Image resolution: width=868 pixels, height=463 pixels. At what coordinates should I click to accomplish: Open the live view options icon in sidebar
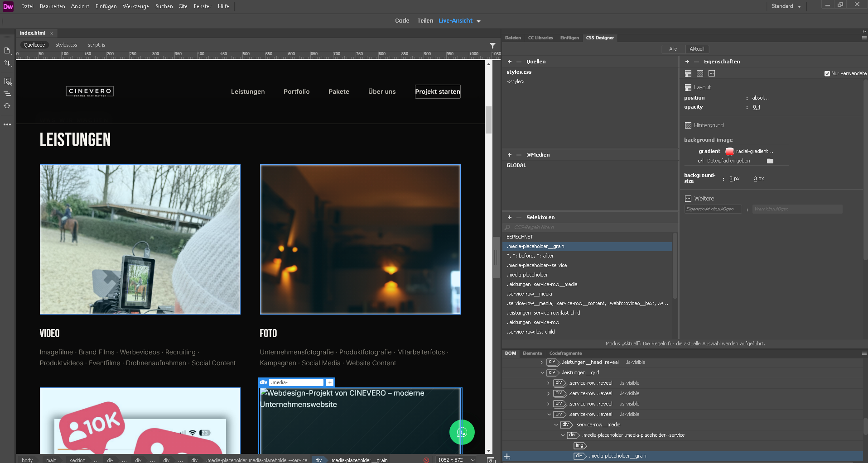[7, 81]
